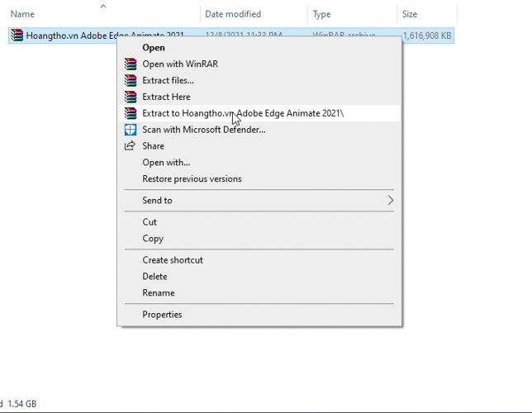Choose Open with... entry
Screen dimensions: 532x413
coord(259,163)
